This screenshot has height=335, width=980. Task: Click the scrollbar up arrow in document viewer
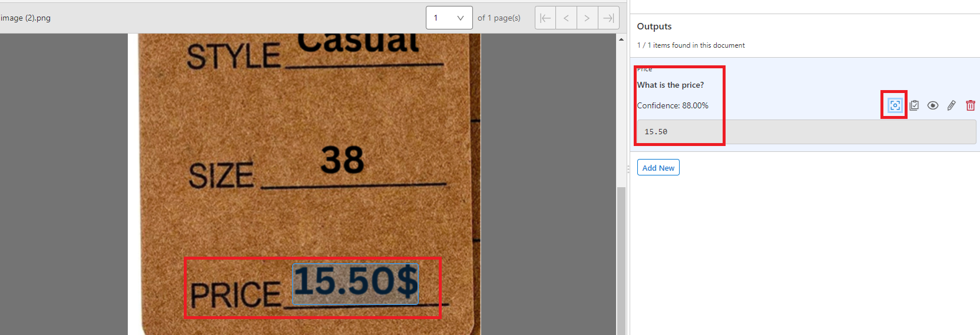click(621, 39)
